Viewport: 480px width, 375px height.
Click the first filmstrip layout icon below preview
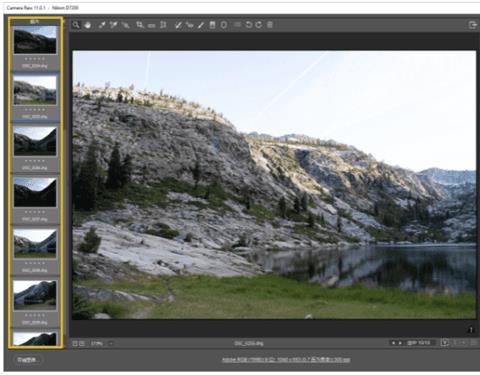click(x=75, y=343)
